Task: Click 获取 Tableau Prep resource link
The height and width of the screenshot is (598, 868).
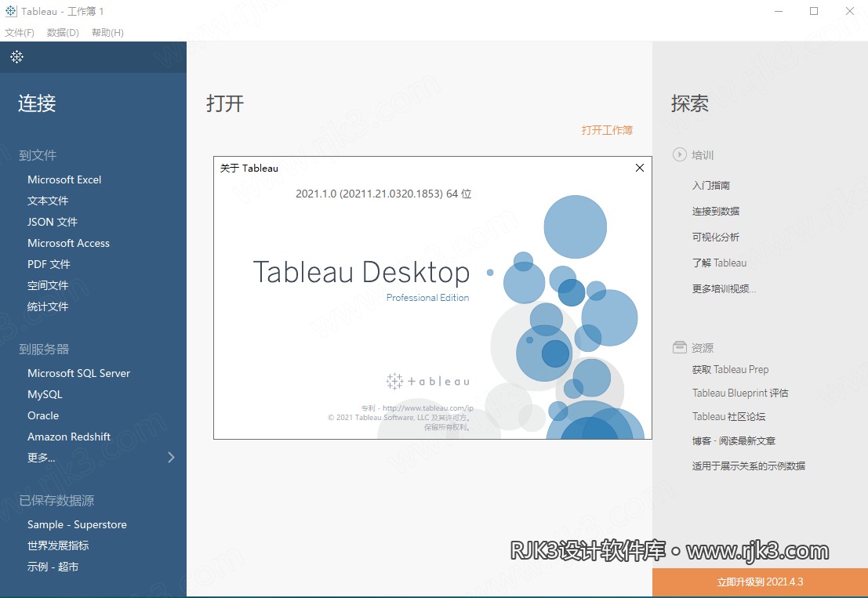Action: 730,369
